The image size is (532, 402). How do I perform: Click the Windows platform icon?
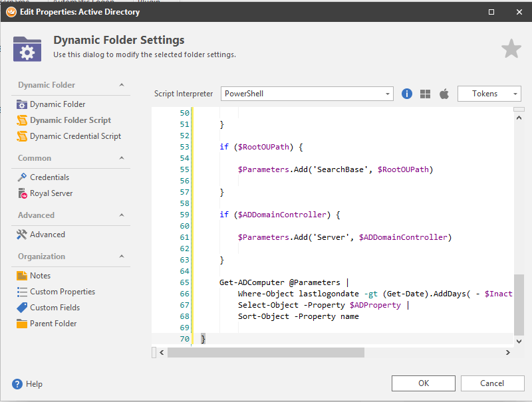[426, 94]
